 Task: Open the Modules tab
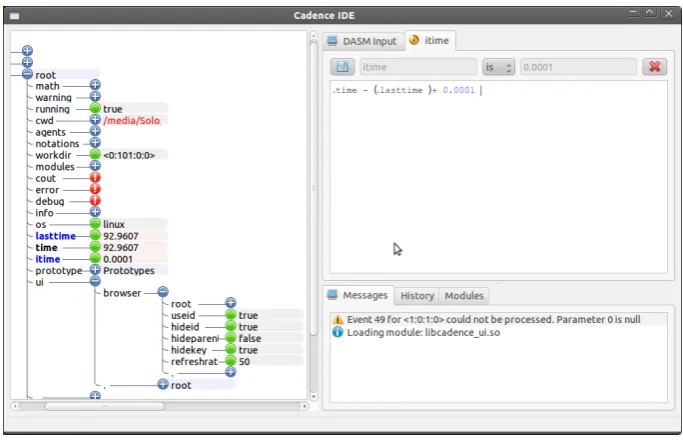click(x=464, y=296)
